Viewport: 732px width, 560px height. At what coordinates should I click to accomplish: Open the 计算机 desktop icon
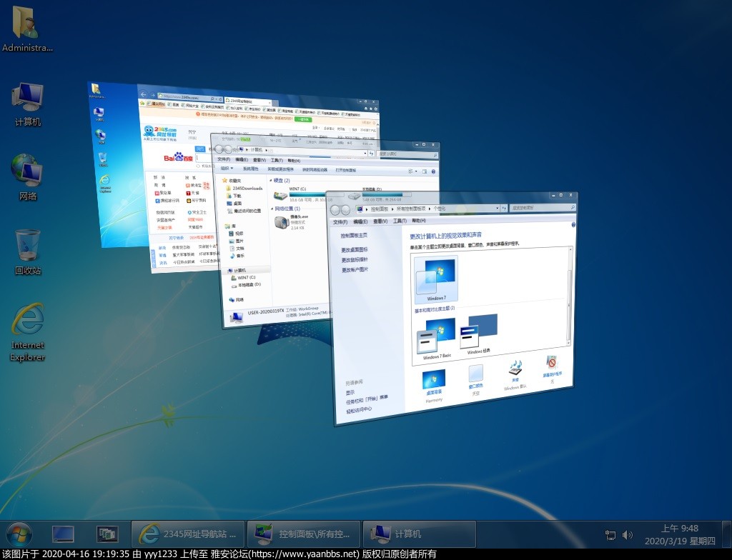pyautogui.click(x=28, y=104)
